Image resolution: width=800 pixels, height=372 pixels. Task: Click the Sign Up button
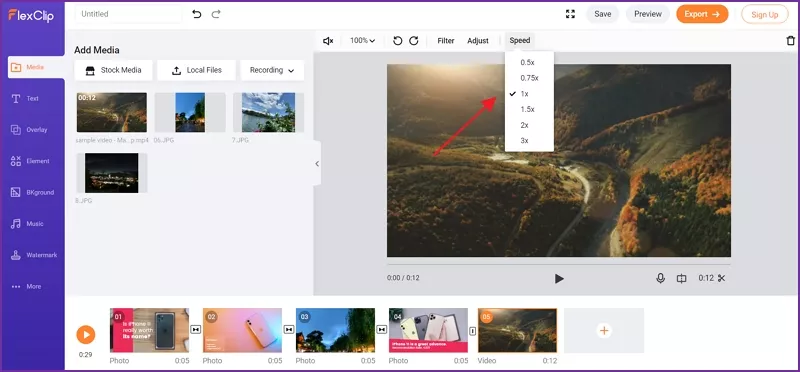click(765, 14)
